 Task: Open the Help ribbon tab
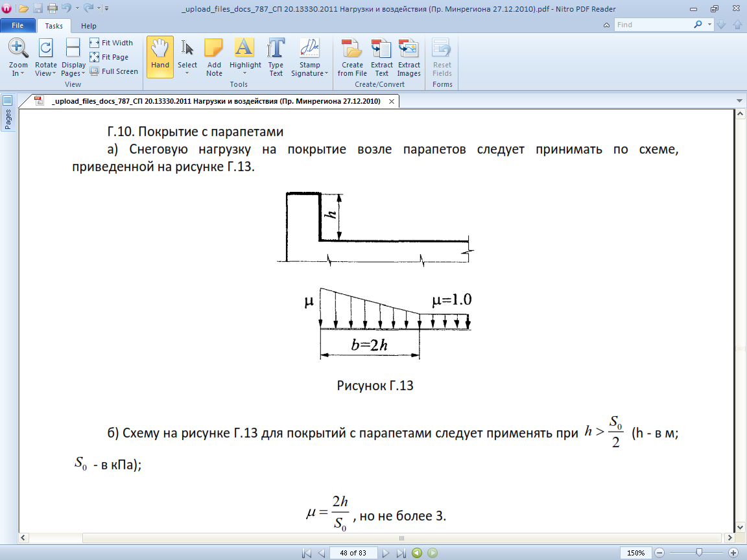pyautogui.click(x=89, y=26)
